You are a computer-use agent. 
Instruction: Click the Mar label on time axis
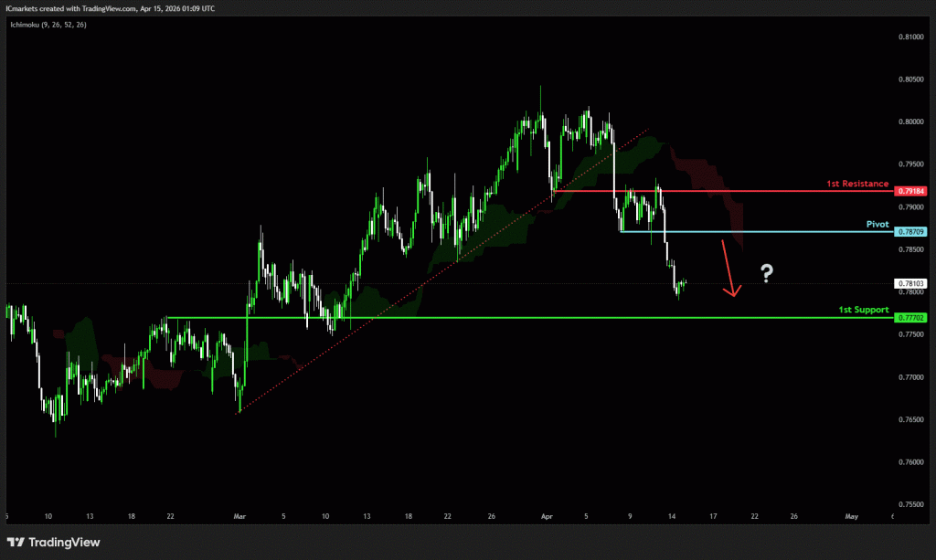coord(239,516)
